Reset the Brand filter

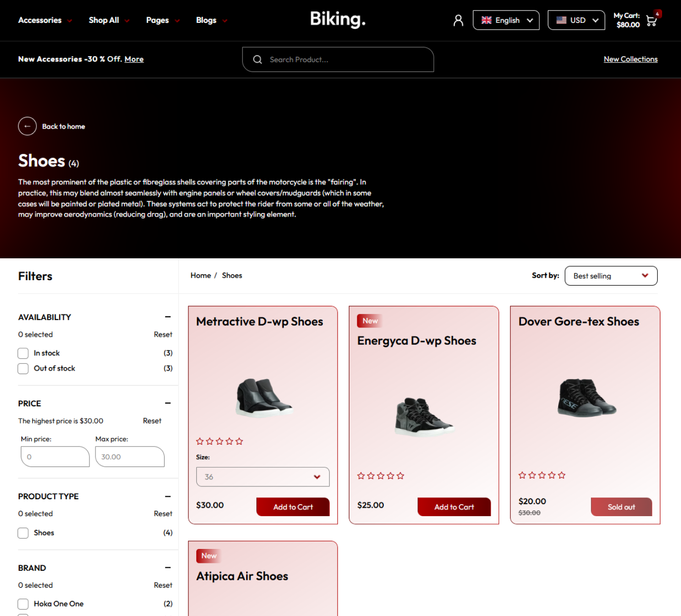[163, 585]
